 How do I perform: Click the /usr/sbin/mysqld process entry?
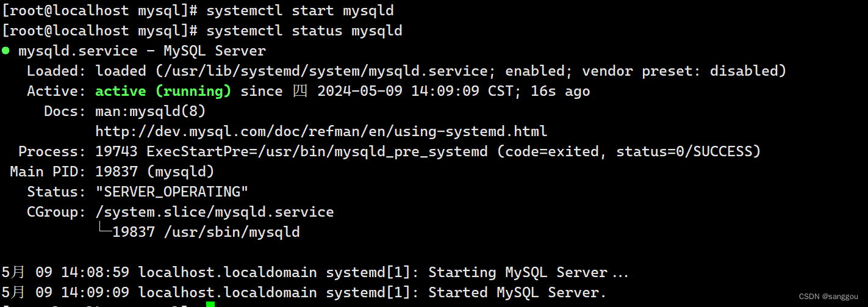tap(232, 232)
